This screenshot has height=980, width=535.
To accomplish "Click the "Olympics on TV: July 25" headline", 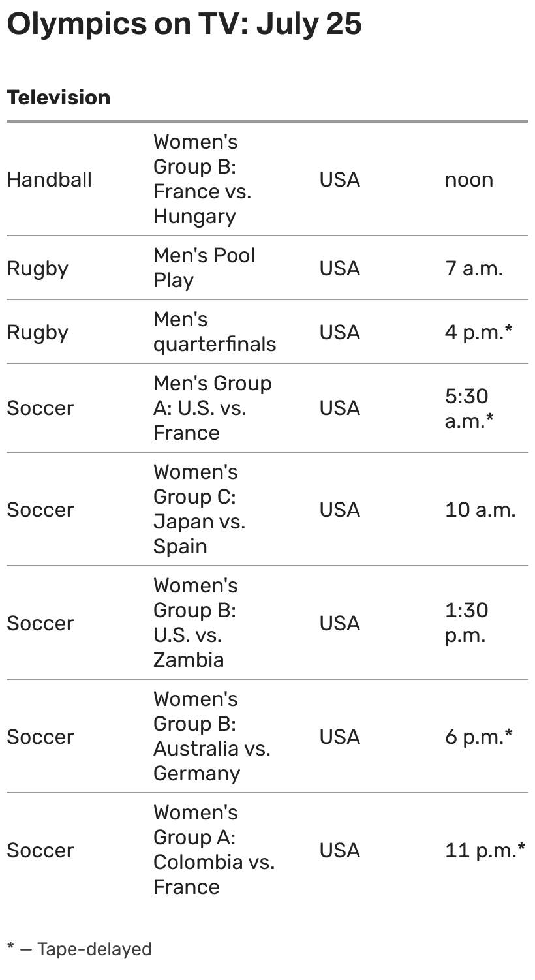I will pos(184,25).
